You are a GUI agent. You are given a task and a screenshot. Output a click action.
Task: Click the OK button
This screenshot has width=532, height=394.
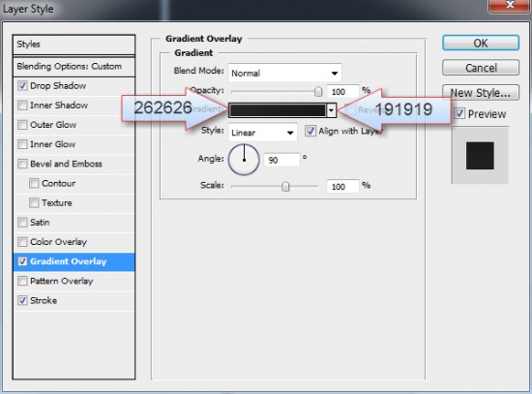[481, 43]
